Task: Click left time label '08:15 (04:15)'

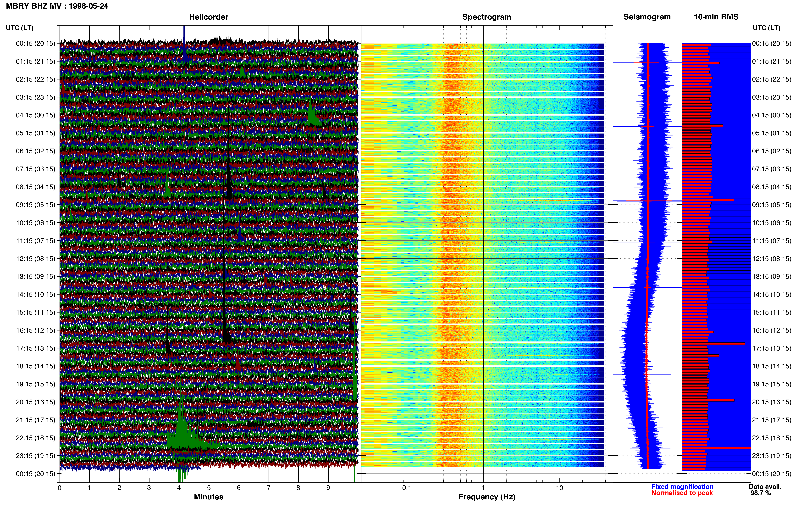Action: point(36,187)
